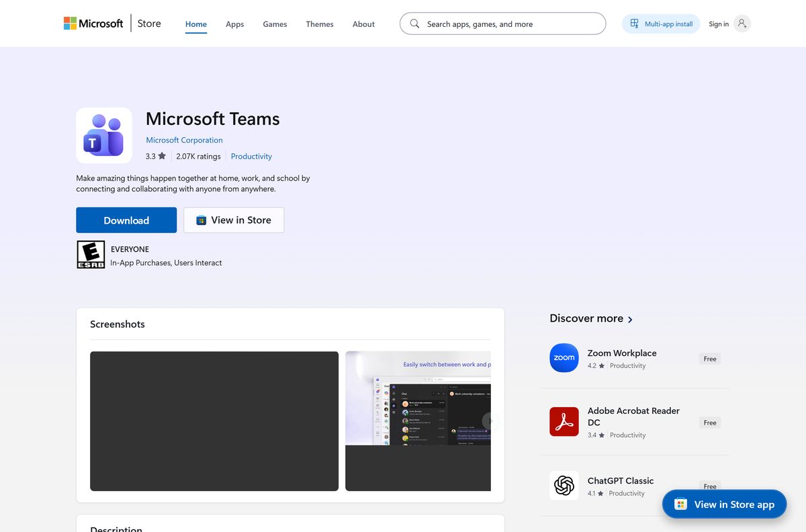Click the Microsoft Teams app icon
The image size is (806, 532).
[104, 136]
